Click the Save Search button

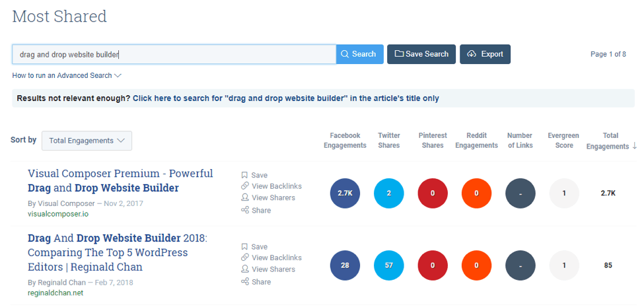[421, 54]
